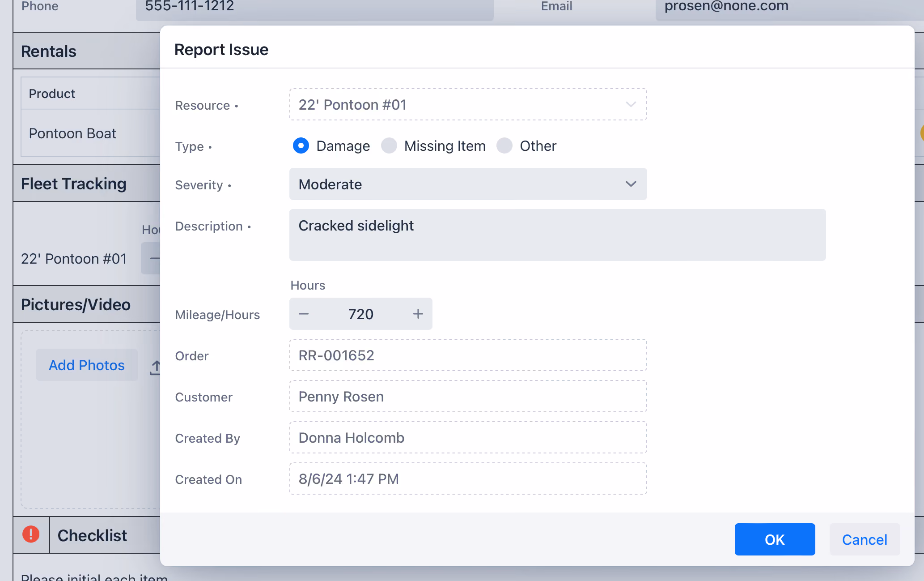Click the red Checklist alert icon

point(31,534)
